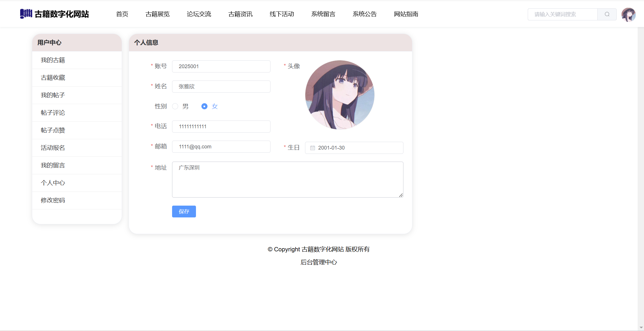Select the 女 gender radio button

coord(204,106)
